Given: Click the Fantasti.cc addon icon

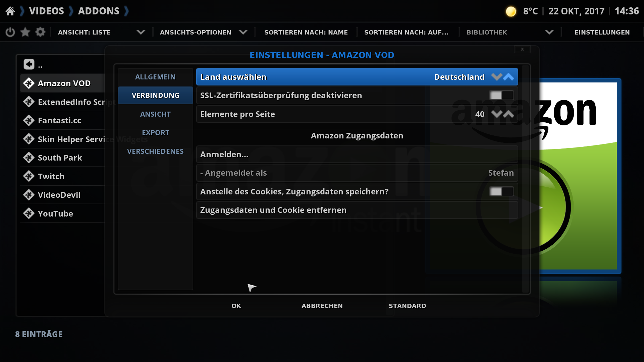Looking at the screenshot, I should [x=29, y=120].
